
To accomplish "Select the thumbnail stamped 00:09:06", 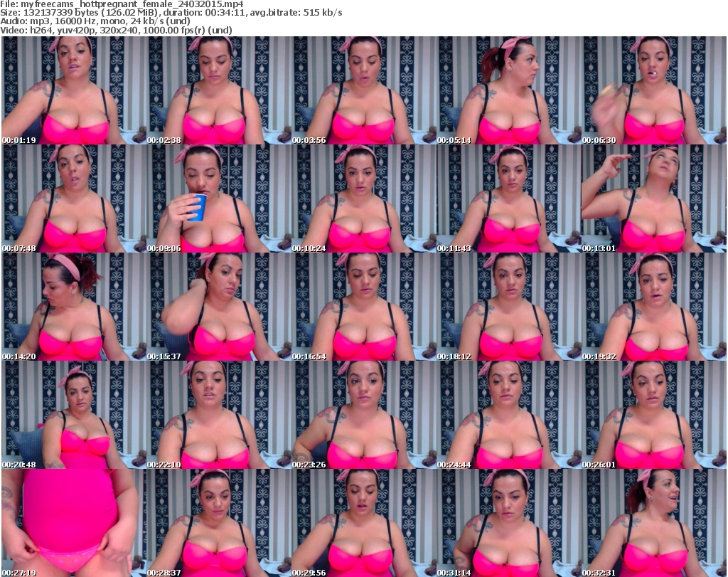I will [219, 198].
